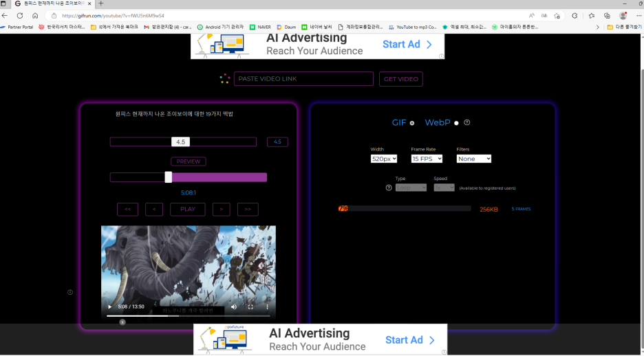Screen dimensions: 644x356
Task: Click the 256KB file size text
Action: 489,210
